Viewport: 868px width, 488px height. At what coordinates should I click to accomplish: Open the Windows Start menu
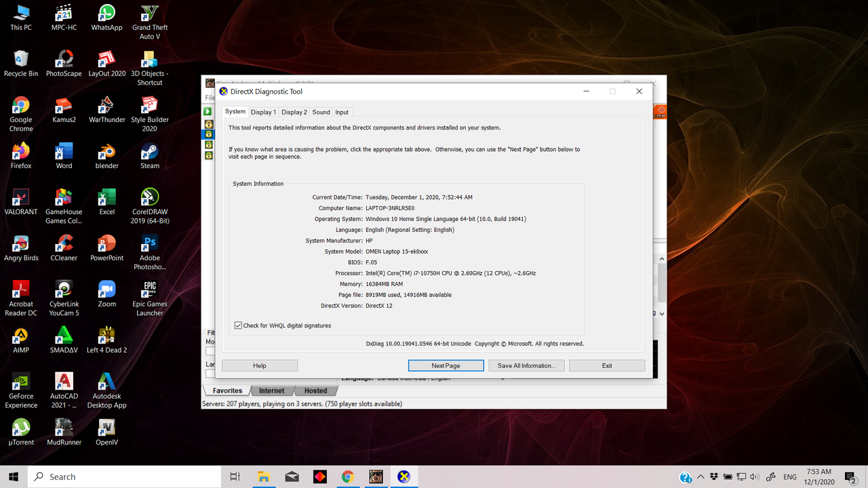(14, 476)
